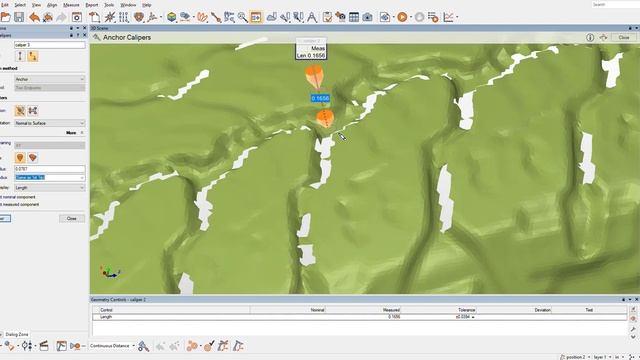Open the Align menu
Viewport: 640px width, 360px height.
coord(52,5)
